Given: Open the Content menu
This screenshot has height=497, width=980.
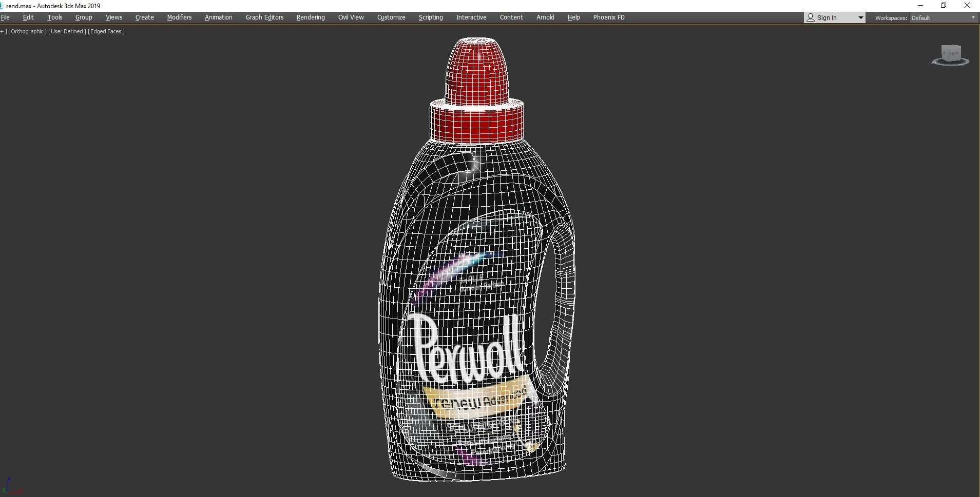Looking at the screenshot, I should (511, 17).
